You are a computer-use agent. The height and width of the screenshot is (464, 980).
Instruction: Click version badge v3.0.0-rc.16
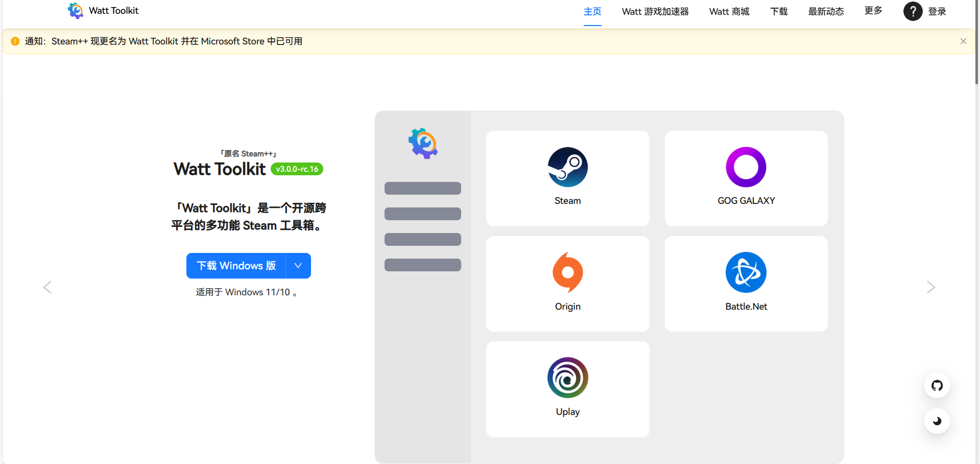coord(297,169)
